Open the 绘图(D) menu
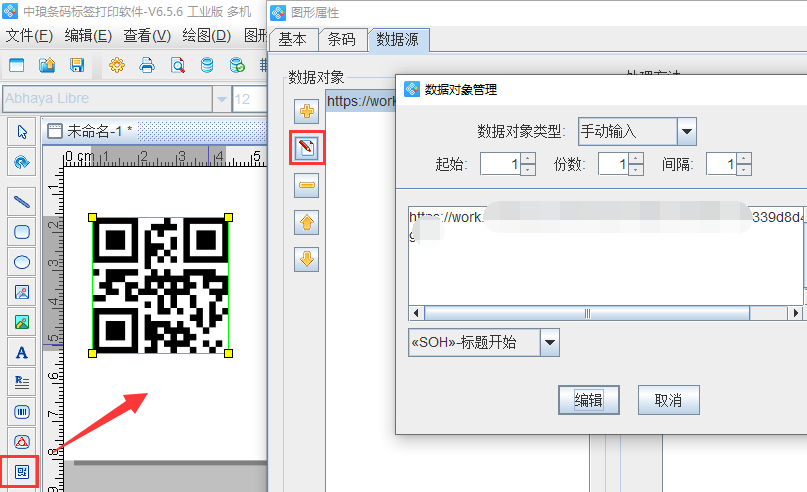The image size is (807, 492). (x=206, y=36)
